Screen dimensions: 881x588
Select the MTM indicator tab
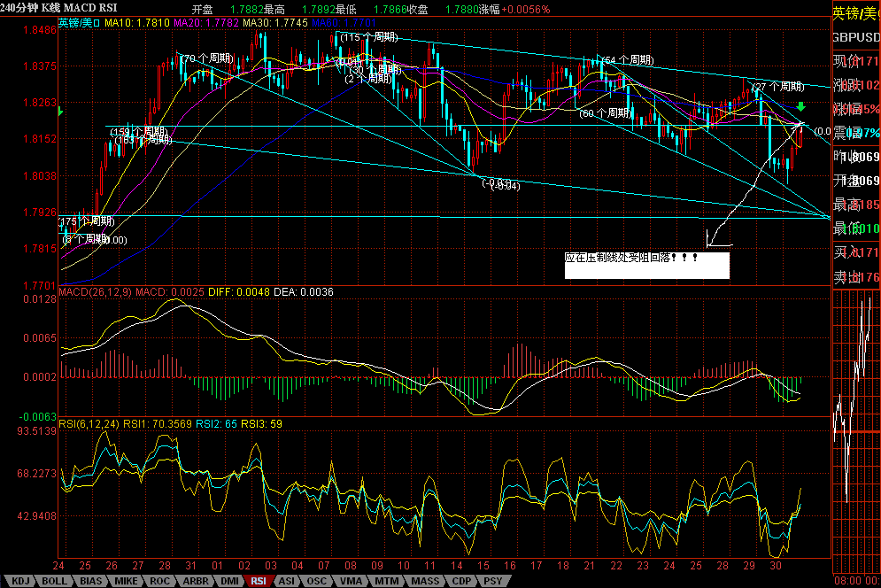(x=385, y=581)
